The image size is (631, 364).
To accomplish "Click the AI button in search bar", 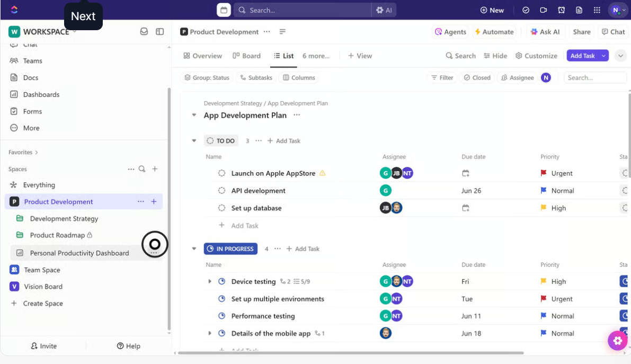I will [x=384, y=10].
